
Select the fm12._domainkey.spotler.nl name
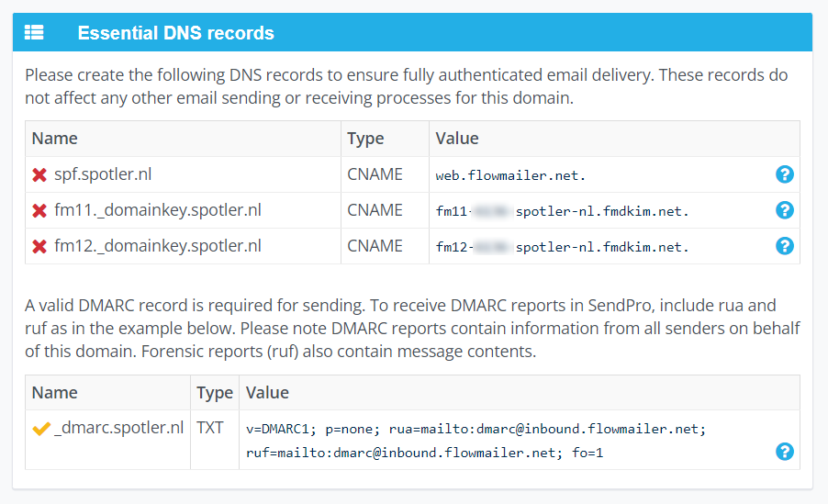tap(158, 246)
